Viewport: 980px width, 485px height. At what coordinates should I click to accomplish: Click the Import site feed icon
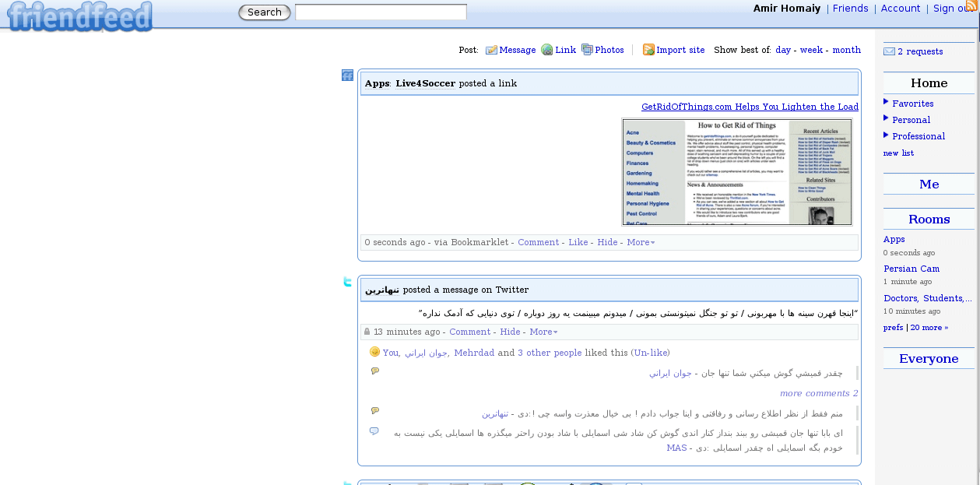pos(648,50)
